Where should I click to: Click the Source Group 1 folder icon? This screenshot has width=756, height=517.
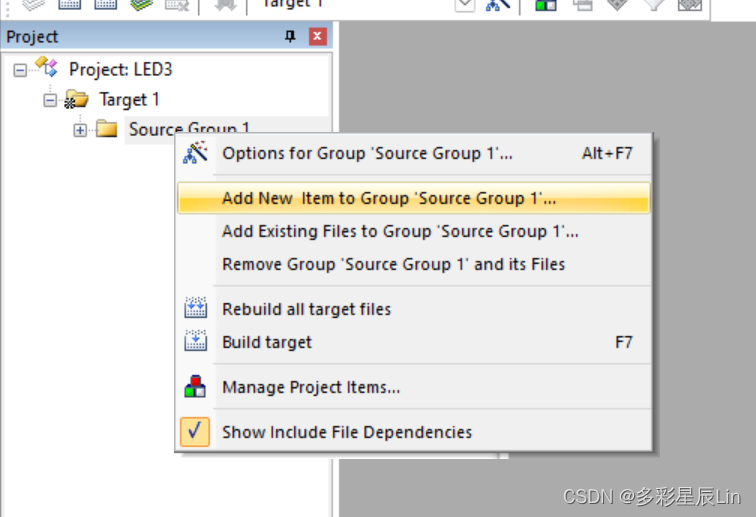point(107,129)
